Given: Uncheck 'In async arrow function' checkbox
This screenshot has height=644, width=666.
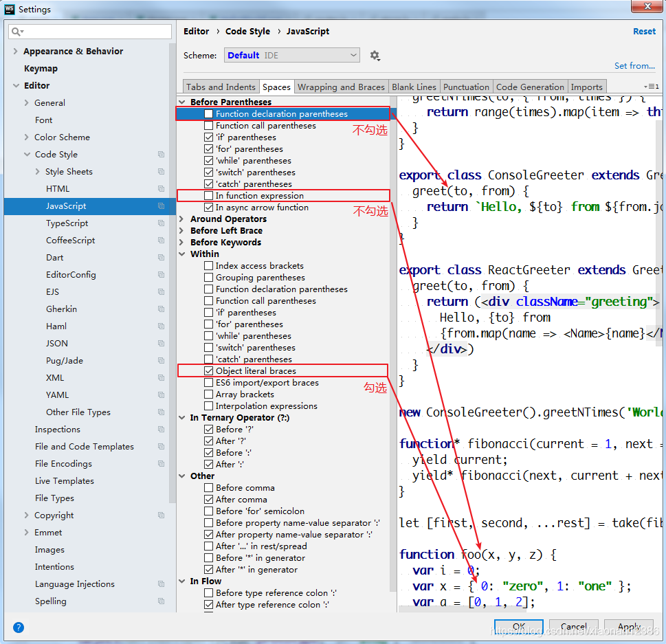Looking at the screenshot, I should pos(208,208).
